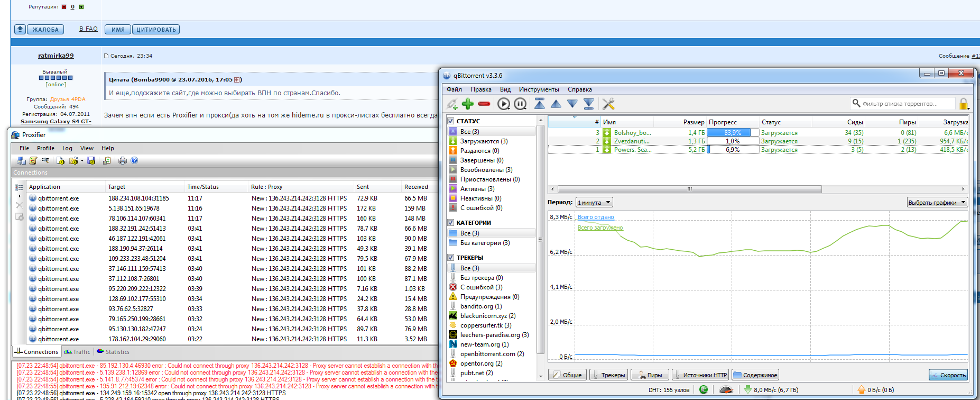Click the blue help icon in Proxifier toolbar

pyautogui.click(x=134, y=160)
